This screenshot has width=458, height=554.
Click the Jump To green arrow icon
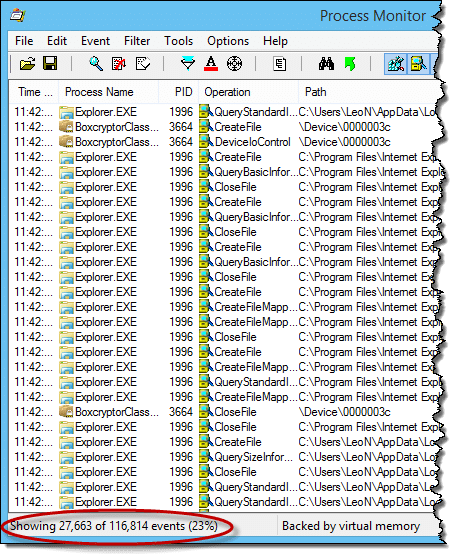(350, 64)
